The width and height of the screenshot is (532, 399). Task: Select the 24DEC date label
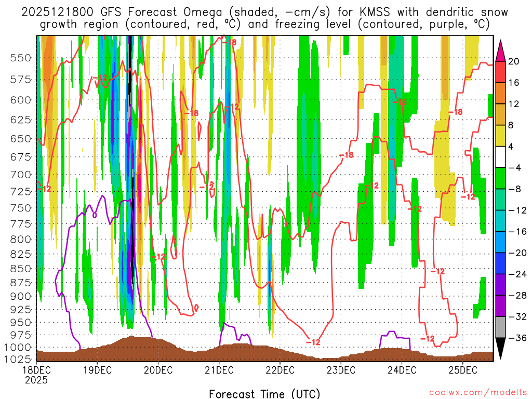(x=402, y=370)
